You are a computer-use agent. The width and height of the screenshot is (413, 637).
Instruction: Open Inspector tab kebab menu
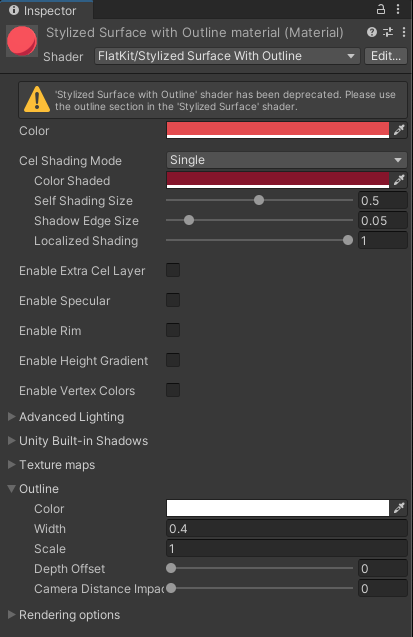point(398,9)
